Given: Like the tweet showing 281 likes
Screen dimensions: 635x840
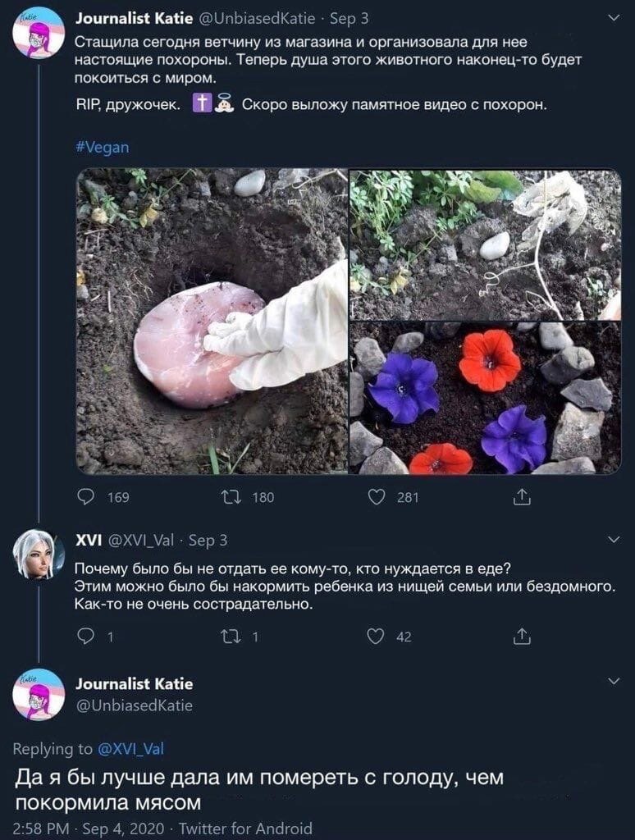Looking at the screenshot, I should coord(377,497).
